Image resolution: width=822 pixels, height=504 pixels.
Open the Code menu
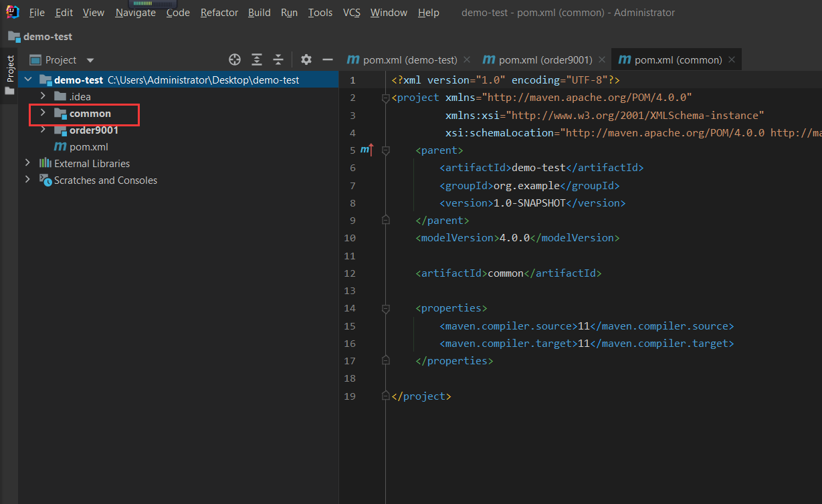coord(178,13)
